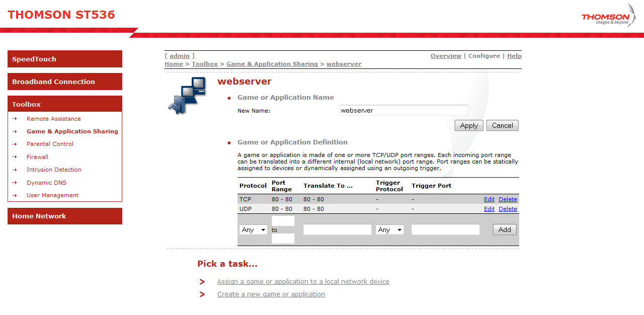
Task: Open the Home Network section
Action: tap(65, 216)
